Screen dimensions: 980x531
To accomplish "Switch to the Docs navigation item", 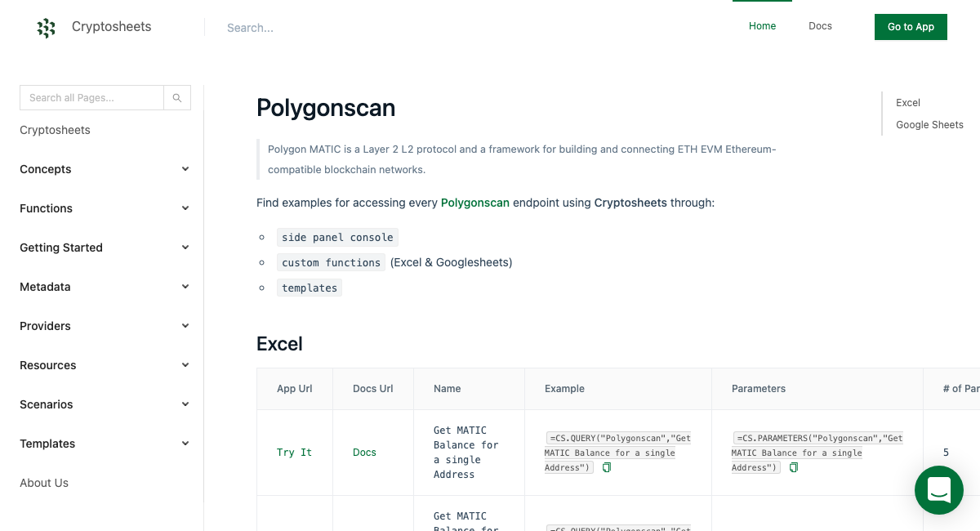I will 820,25.
